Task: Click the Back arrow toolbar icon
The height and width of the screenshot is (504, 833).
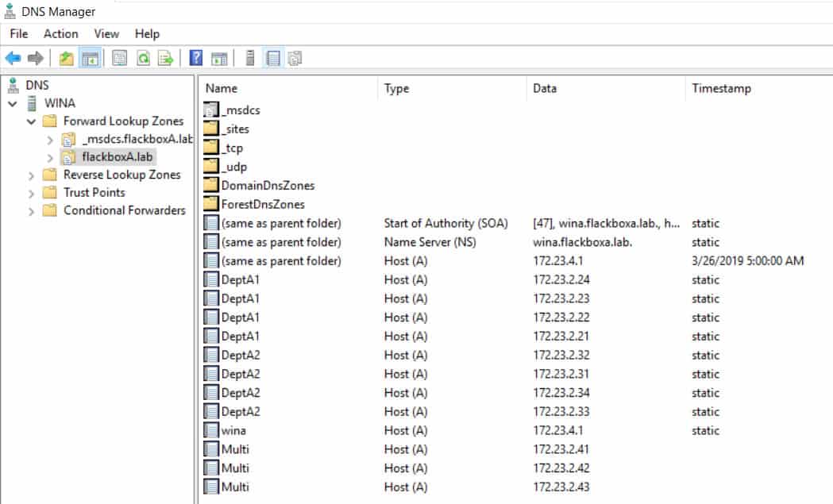Action: (x=13, y=58)
